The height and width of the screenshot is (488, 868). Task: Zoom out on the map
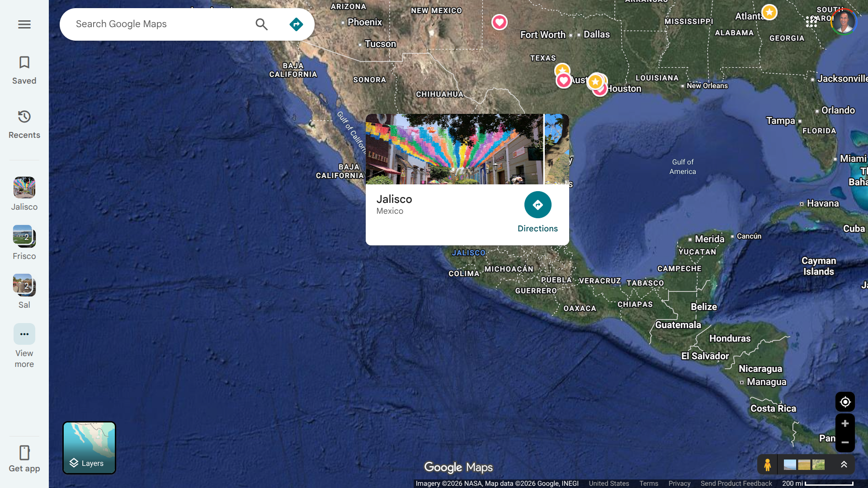844,442
